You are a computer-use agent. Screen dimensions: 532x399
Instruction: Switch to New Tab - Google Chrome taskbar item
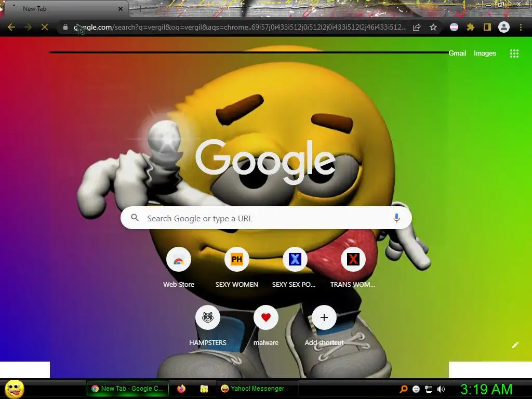(x=128, y=389)
